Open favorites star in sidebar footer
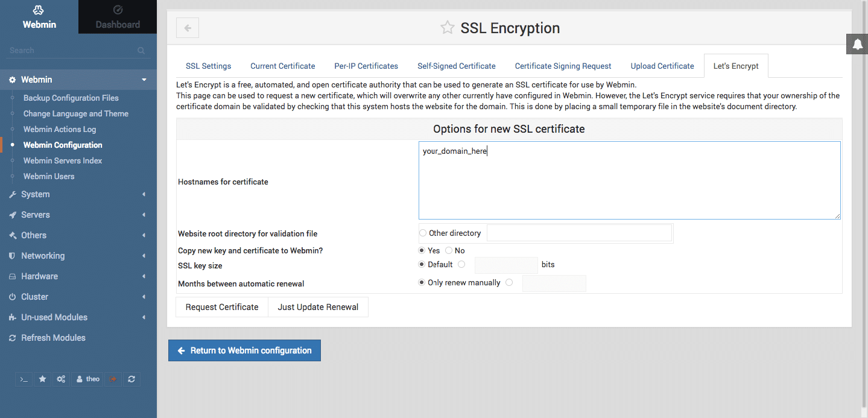Screen dimensions: 868x418 (42, 379)
